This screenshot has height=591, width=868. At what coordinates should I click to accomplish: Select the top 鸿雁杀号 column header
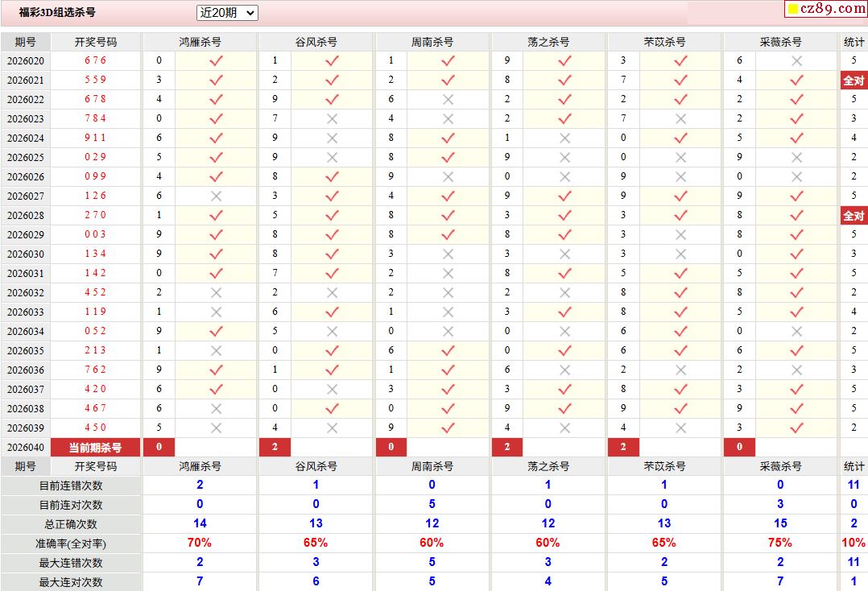point(200,42)
